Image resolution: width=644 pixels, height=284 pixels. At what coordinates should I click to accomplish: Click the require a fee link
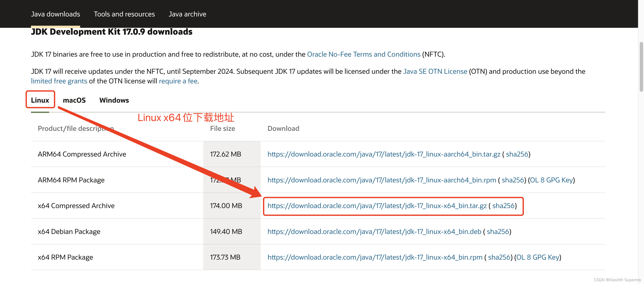tap(178, 81)
